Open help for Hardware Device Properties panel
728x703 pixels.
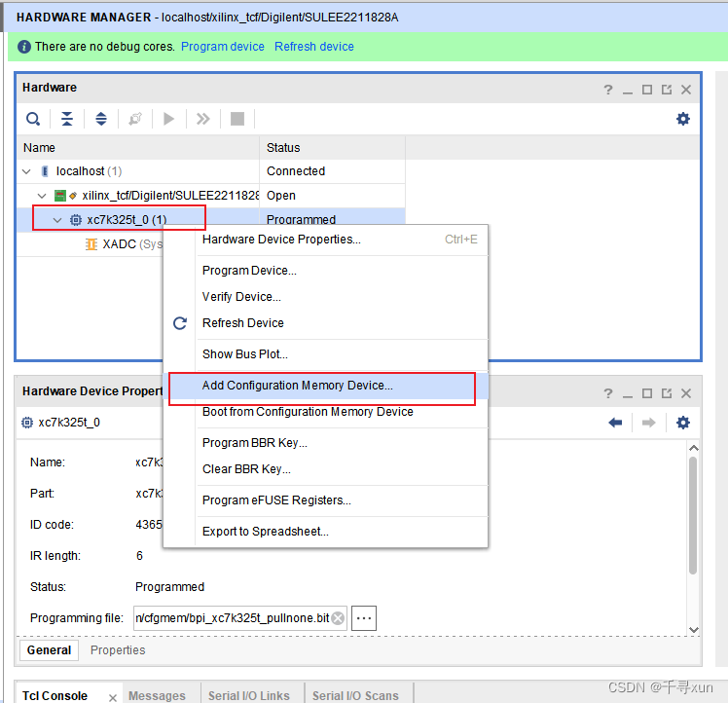pos(607,393)
